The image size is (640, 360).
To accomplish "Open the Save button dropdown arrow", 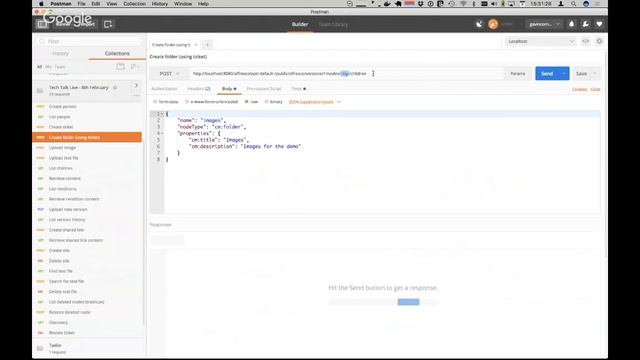I will (595, 73).
